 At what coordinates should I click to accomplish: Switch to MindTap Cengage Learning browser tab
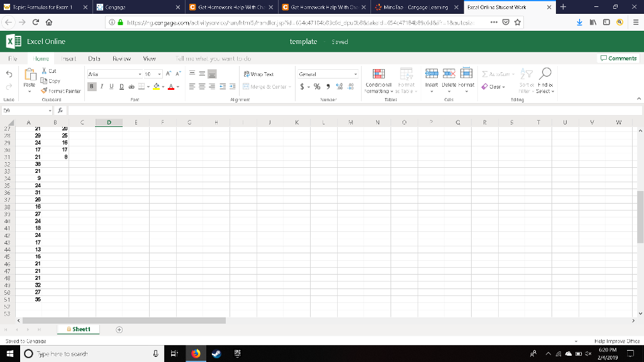pyautogui.click(x=416, y=8)
